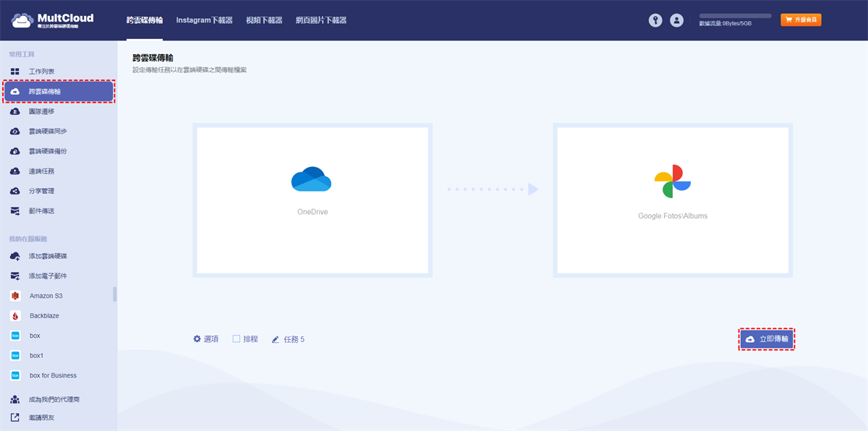The image size is (868, 431).
Task: Click the 選項 gear icon
Action: [x=197, y=338]
